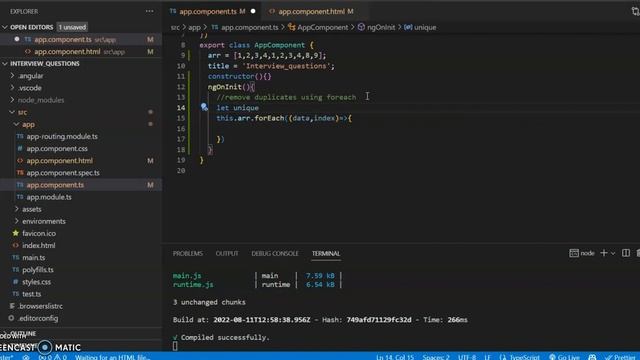Click the terminal input prompt area
The height and width of the screenshot is (360, 640).
[x=175, y=346]
